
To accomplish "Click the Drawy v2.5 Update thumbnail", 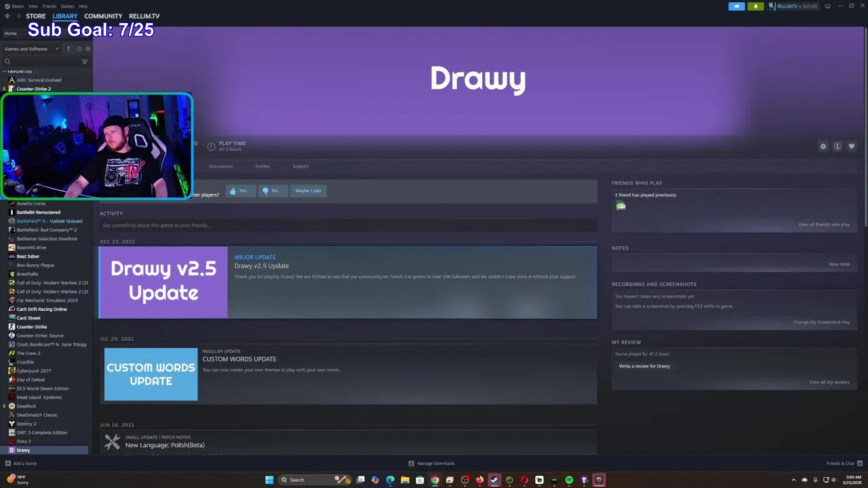I will (163, 282).
